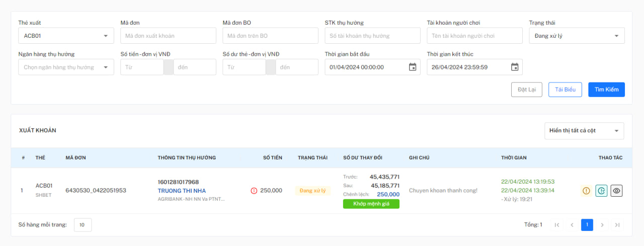Click the Tải Biểu export button
644x246 pixels.
click(565, 90)
